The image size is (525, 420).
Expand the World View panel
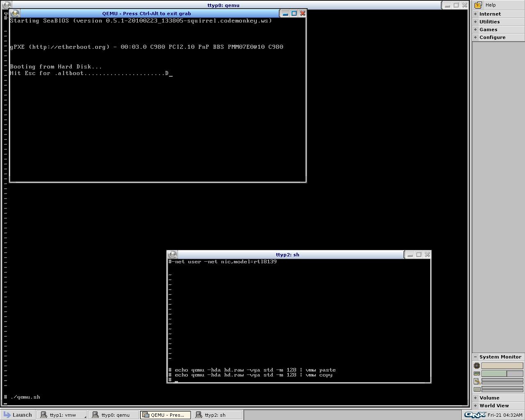[x=498, y=406]
